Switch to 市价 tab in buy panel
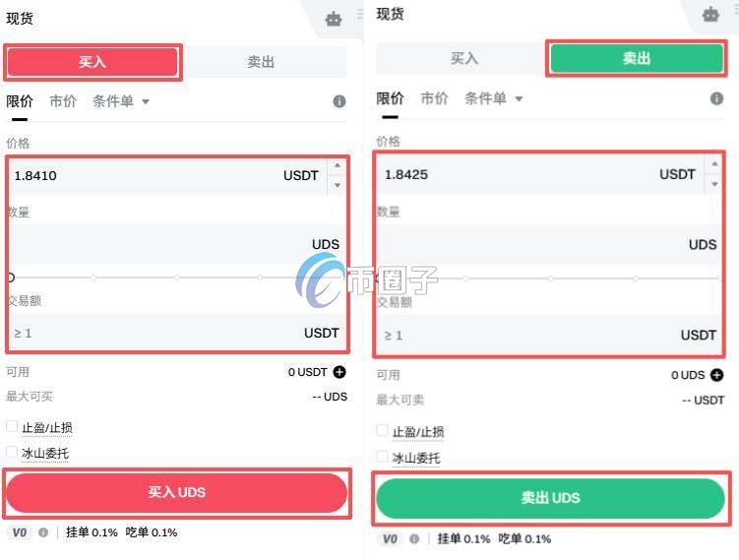 pyautogui.click(x=63, y=100)
